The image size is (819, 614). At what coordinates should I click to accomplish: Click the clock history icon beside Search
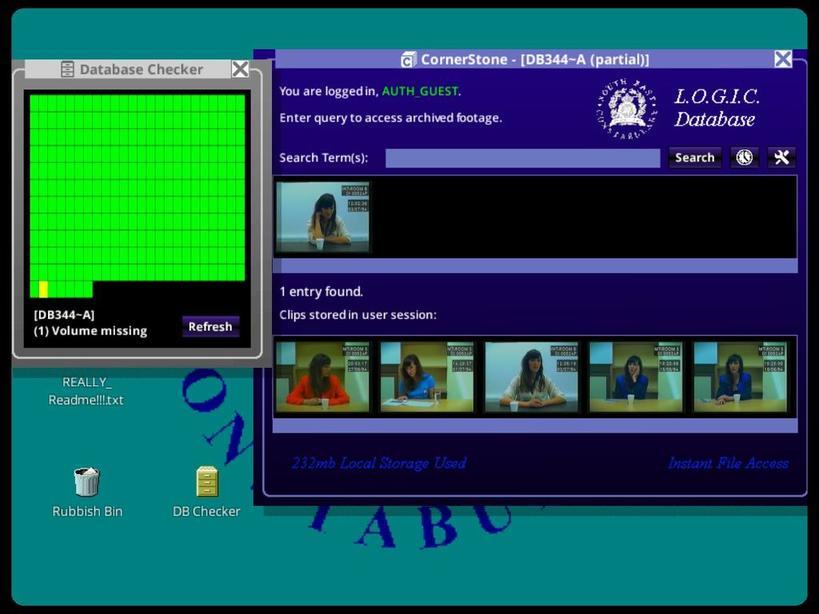click(744, 157)
